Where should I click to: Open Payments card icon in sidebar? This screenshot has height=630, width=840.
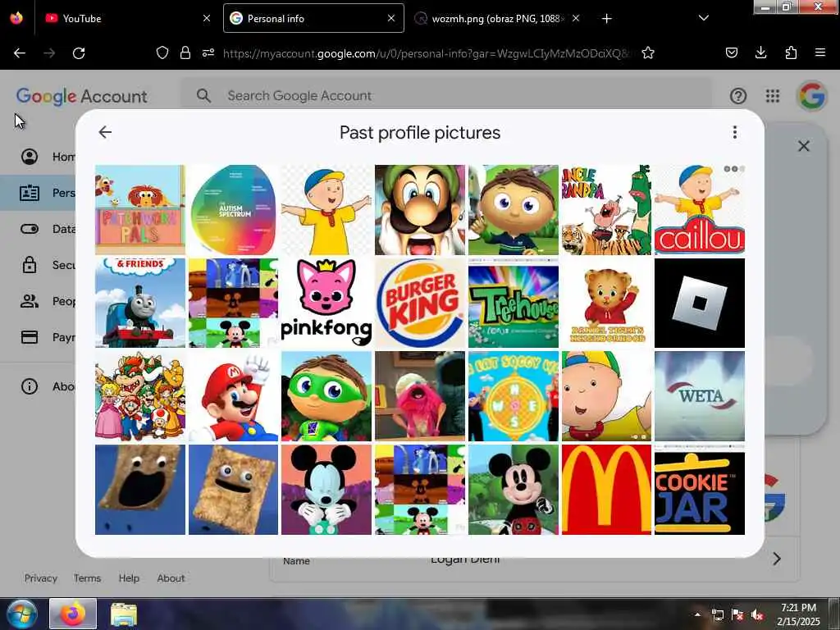click(30, 337)
